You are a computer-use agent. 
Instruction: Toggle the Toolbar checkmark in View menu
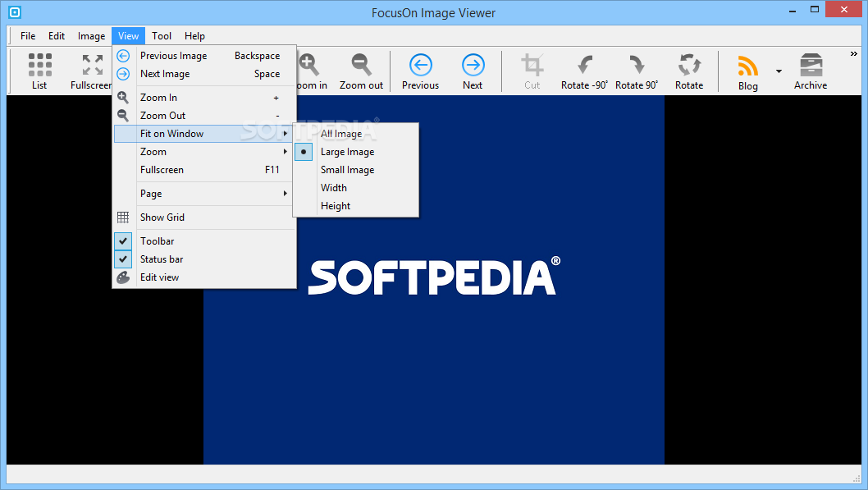click(x=123, y=240)
